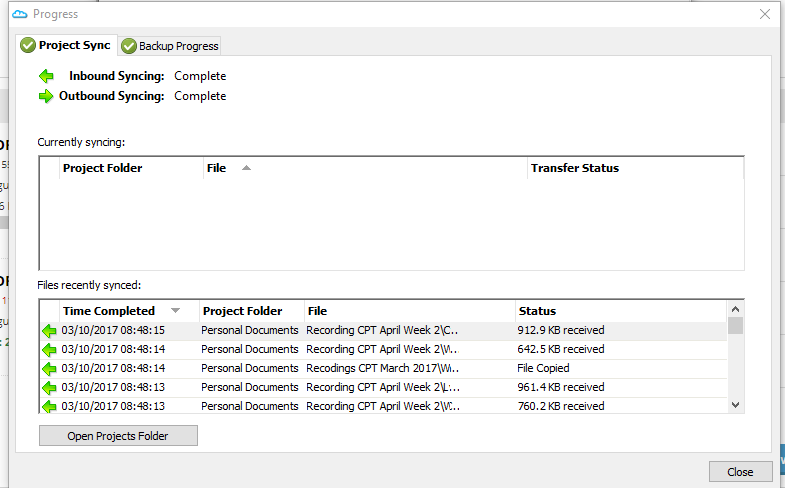Click the cloud icon in the title bar

[19, 14]
